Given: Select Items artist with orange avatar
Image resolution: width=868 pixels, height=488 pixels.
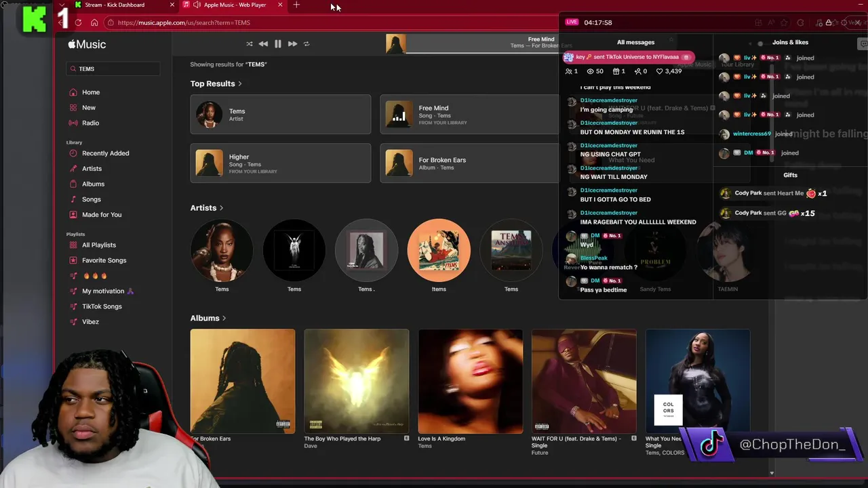Looking at the screenshot, I should 439,250.
